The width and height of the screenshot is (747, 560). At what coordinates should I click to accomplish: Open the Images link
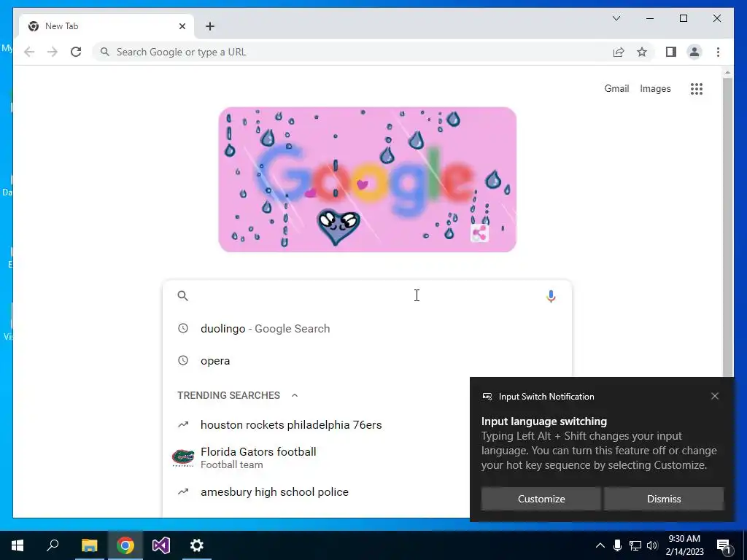655,88
